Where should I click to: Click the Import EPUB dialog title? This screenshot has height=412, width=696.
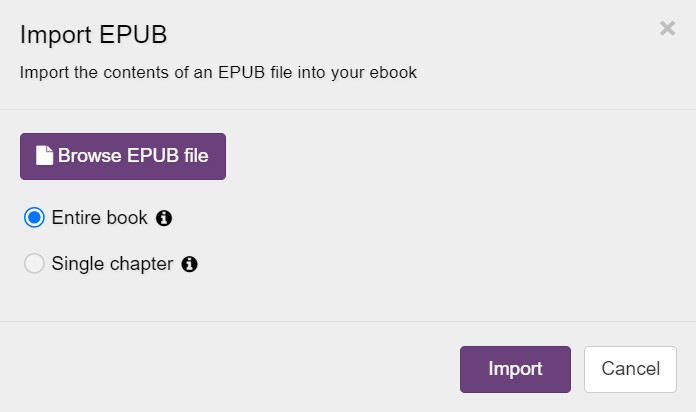pos(93,35)
